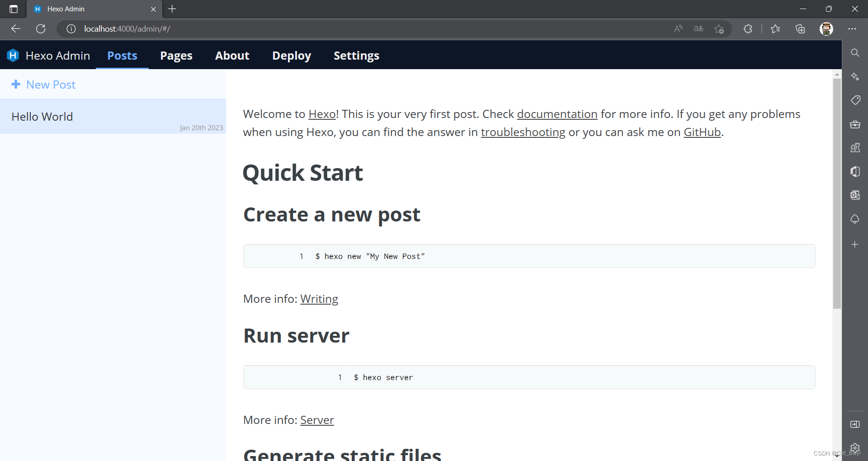Viewport: 868px width, 461px height.
Task: Click the page vertical scrollbar thumb
Action: click(x=837, y=193)
